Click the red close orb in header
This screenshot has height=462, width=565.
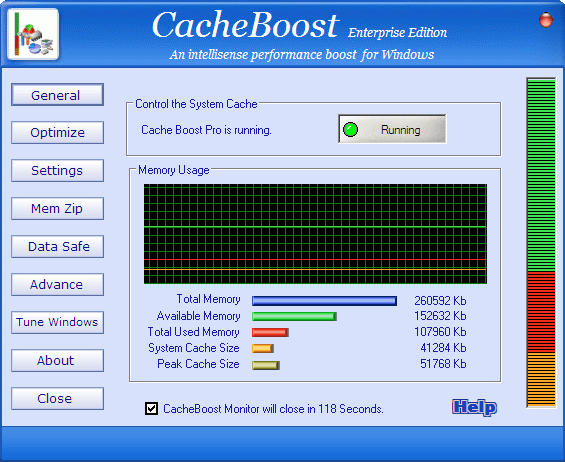click(546, 19)
